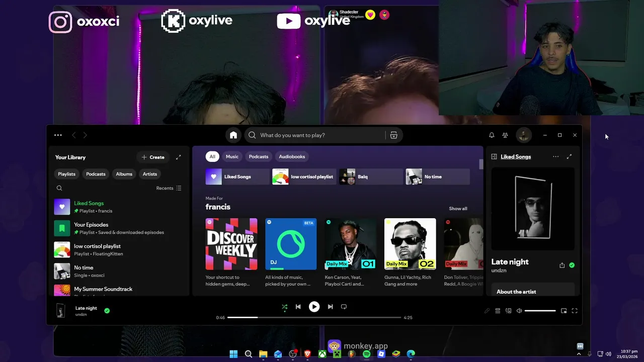Viewport: 644px width, 362px height.
Task: Collapse the Now Playing sidebar icon
Action: tap(494, 157)
